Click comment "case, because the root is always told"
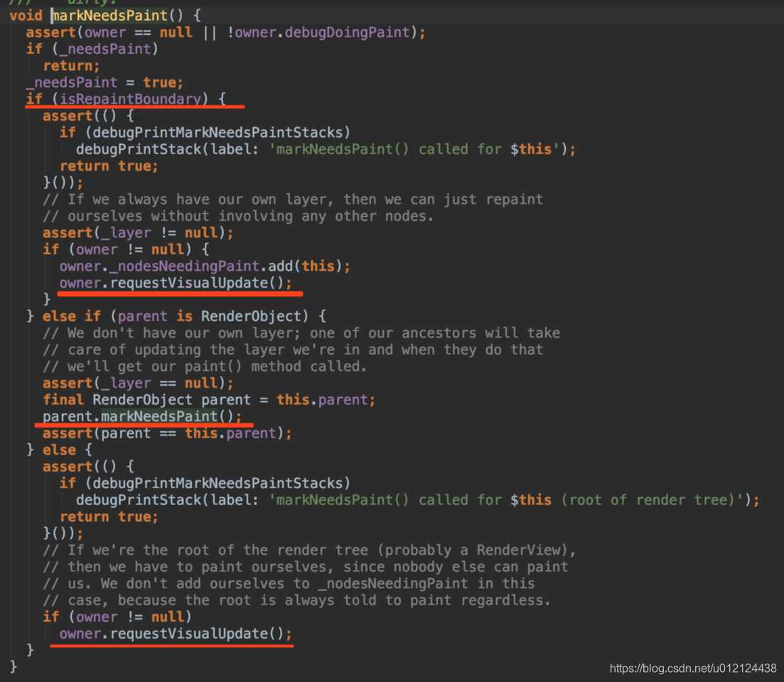 296,600
